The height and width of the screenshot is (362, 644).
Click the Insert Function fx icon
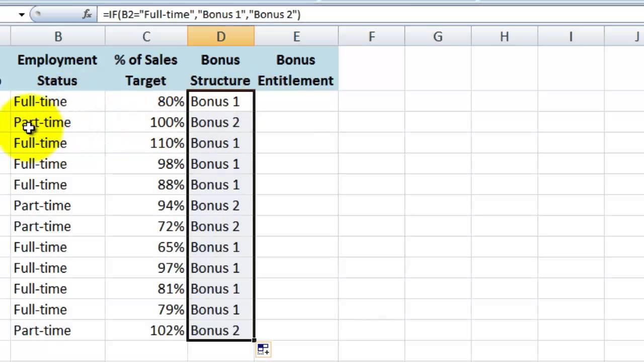click(x=87, y=15)
